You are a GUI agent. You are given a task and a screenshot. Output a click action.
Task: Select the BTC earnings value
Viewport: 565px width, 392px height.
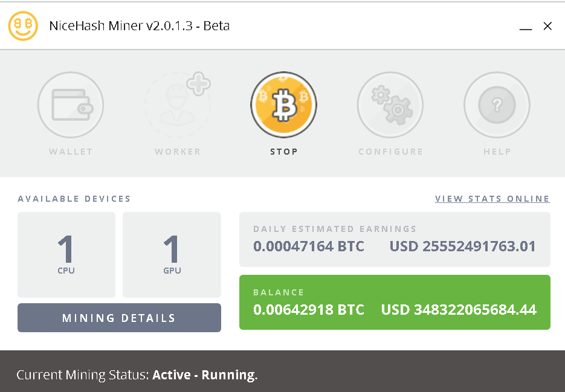click(x=308, y=246)
